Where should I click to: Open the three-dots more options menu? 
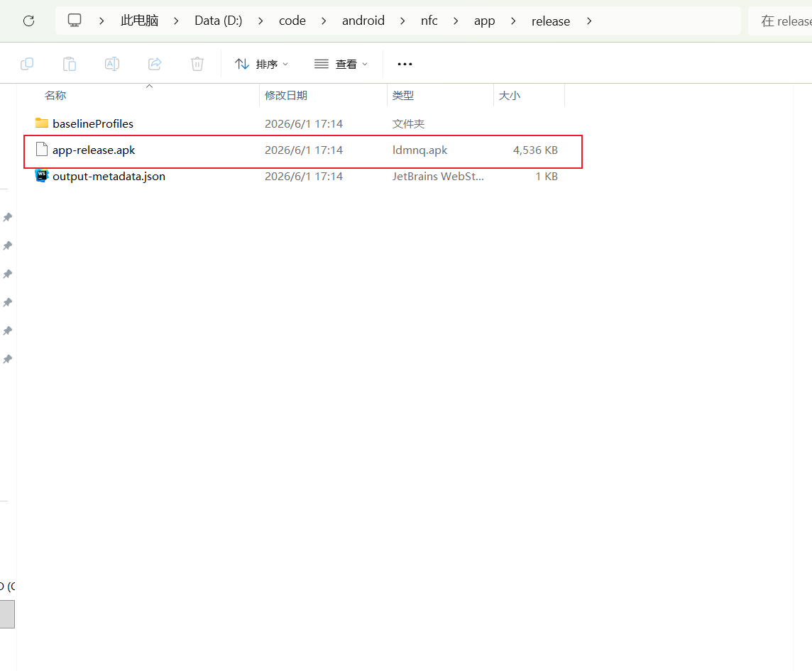click(405, 64)
